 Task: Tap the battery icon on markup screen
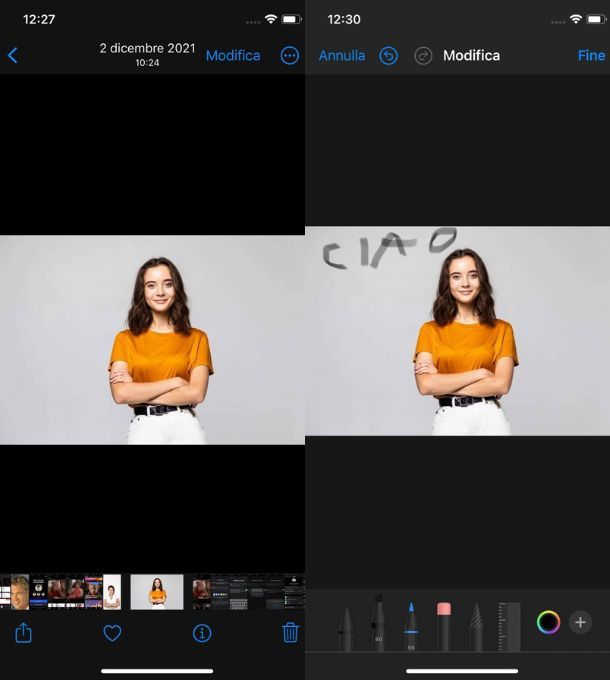pyautogui.click(x=596, y=19)
